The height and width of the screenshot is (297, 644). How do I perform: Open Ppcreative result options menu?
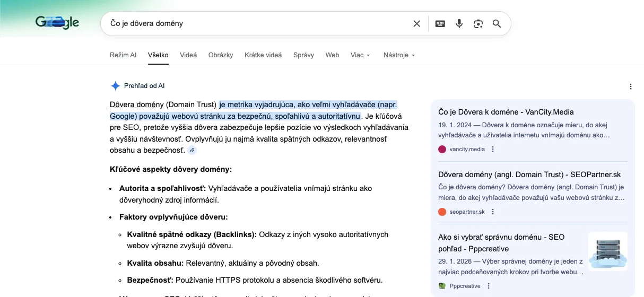coord(489,286)
